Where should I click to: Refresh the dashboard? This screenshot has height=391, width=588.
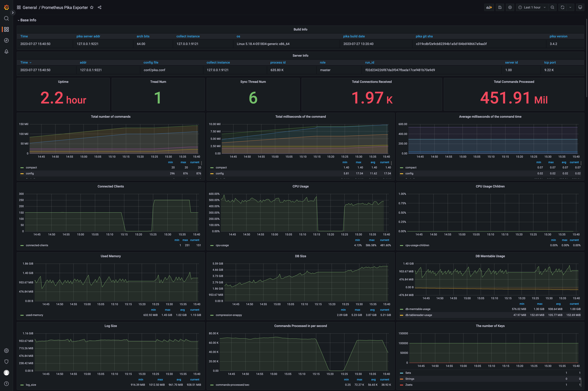pos(562,7)
